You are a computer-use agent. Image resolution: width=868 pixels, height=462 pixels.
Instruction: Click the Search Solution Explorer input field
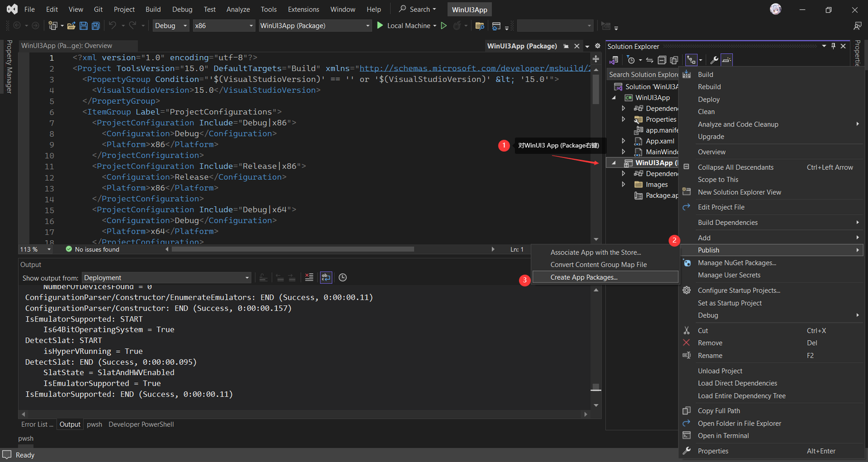click(643, 75)
